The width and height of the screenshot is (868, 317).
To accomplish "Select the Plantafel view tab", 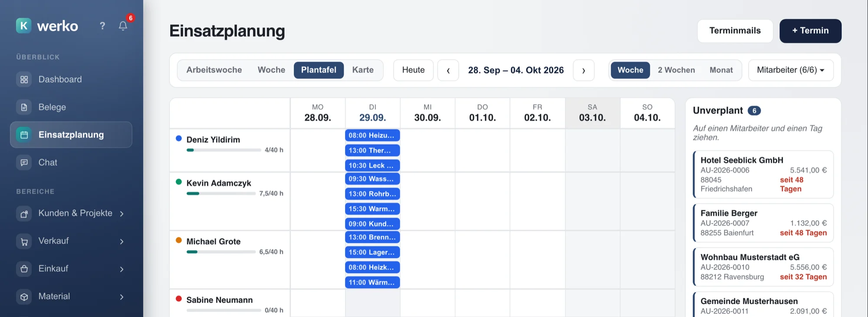I will pos(319,70).
